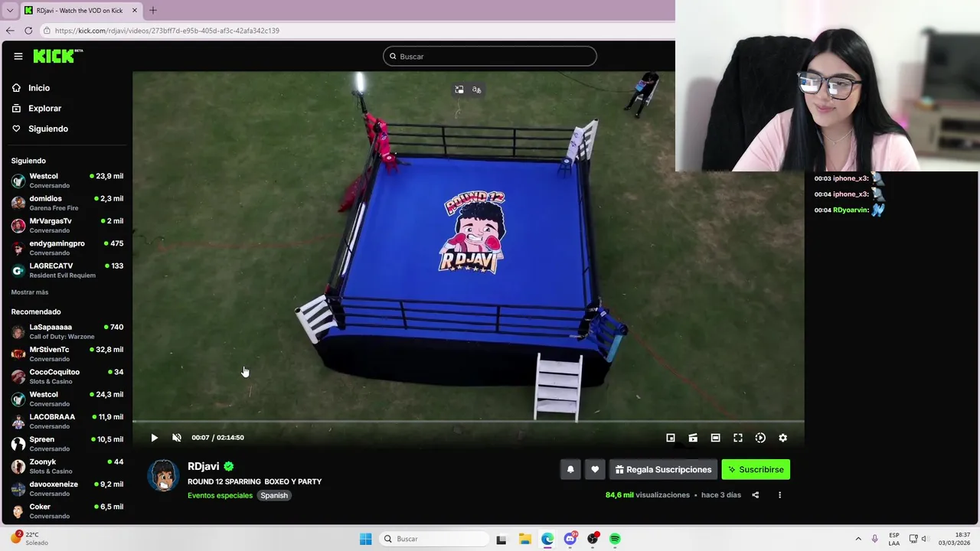Share the video via share icon
This screenshot has height=551, width=980.
tap(756, 495)
